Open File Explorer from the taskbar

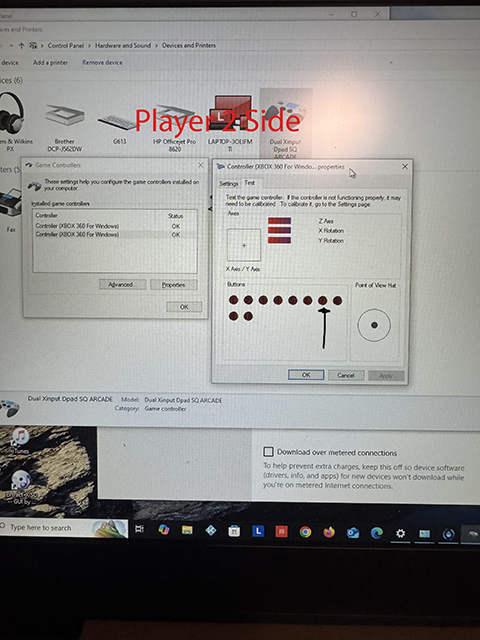187,530
